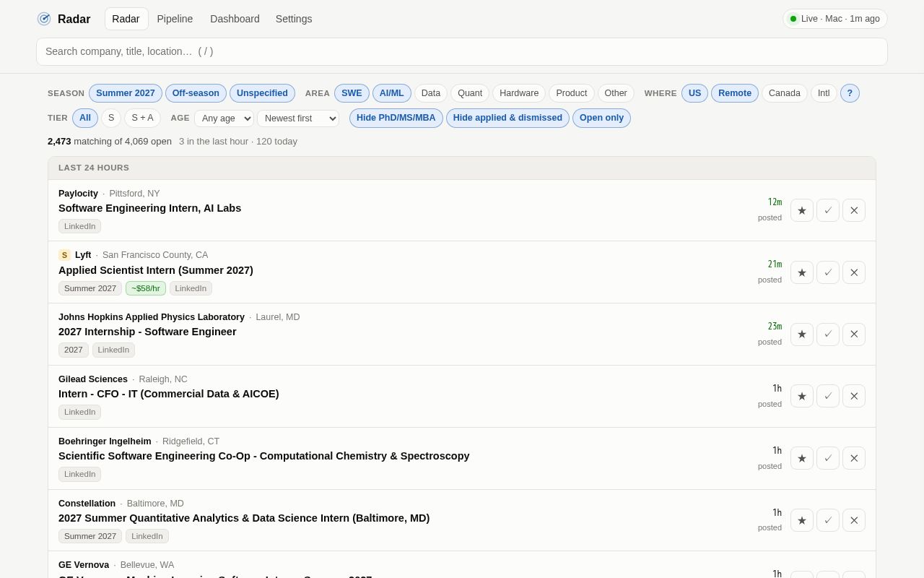Toggle the Open only button

click(601, 118)
